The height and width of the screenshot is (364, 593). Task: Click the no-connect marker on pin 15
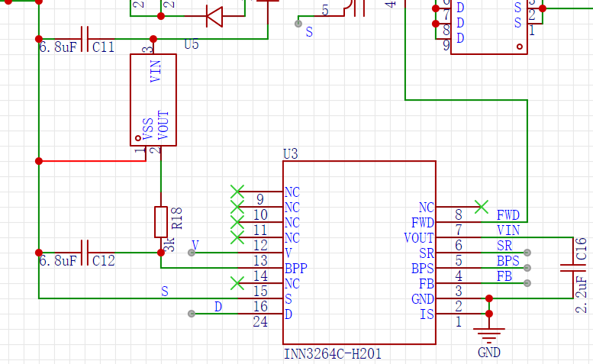[237, 283]
